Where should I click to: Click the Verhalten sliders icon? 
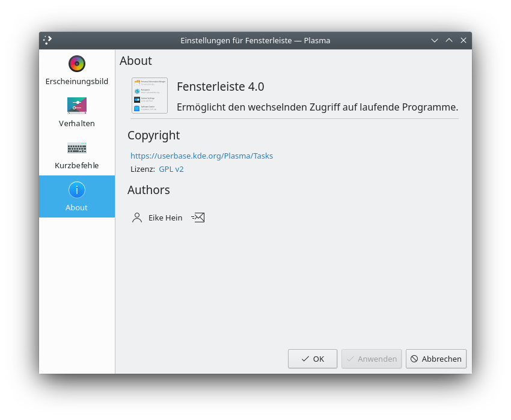click(x=77, y=106)
